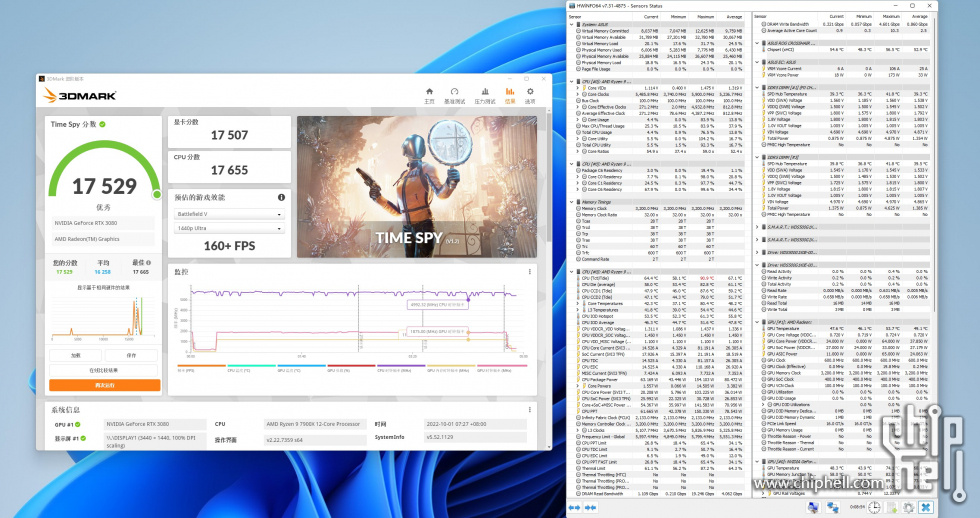Click the HWiNFO logging file icon
Screen dimensions: 980x518
891,507
